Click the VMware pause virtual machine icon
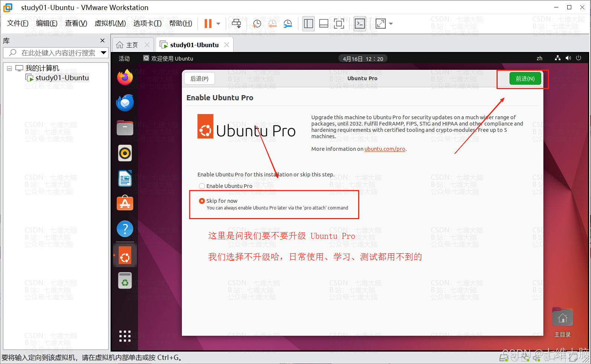591x364 pixels. click(x=208, y=24)
